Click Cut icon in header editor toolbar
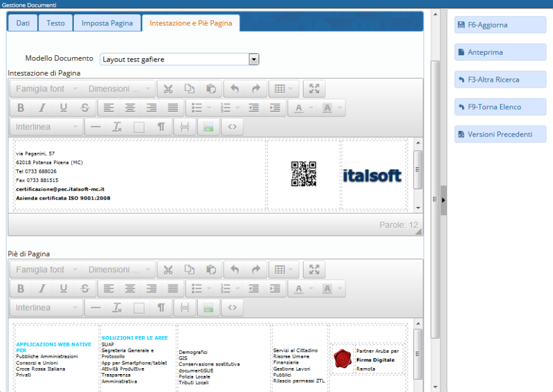 (x=168, y=88)
